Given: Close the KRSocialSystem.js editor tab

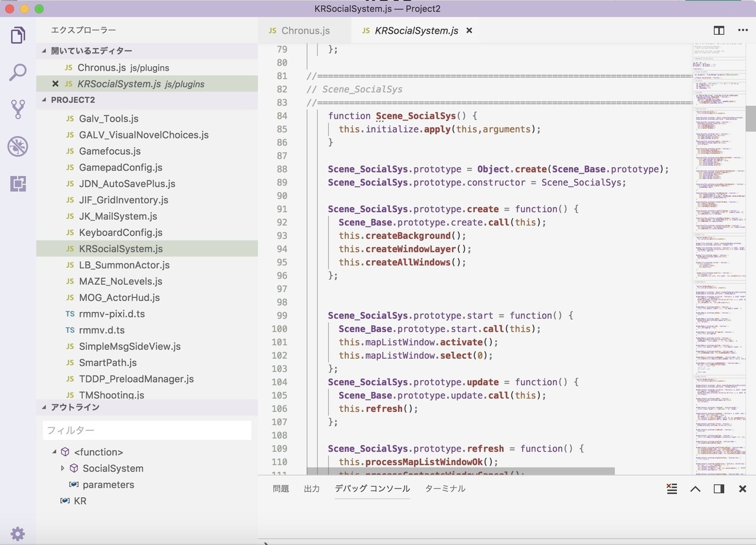Looking at the screenshot, I should pos(469,30).
